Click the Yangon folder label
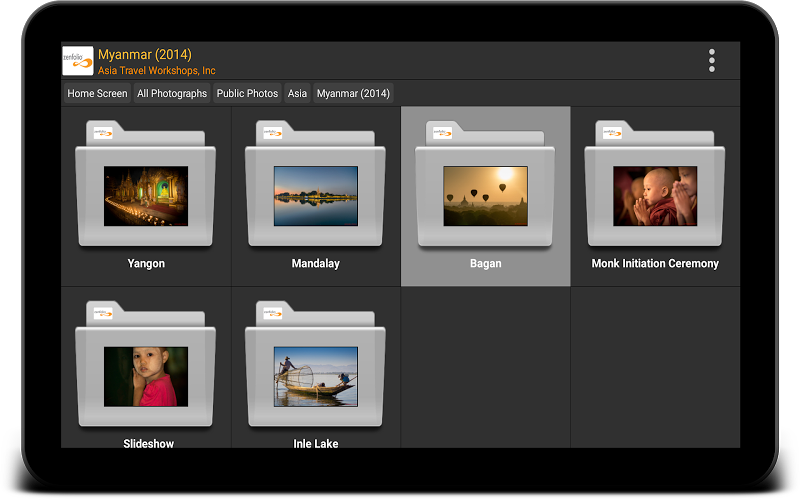800x500 pixels. tap(146, 263)
